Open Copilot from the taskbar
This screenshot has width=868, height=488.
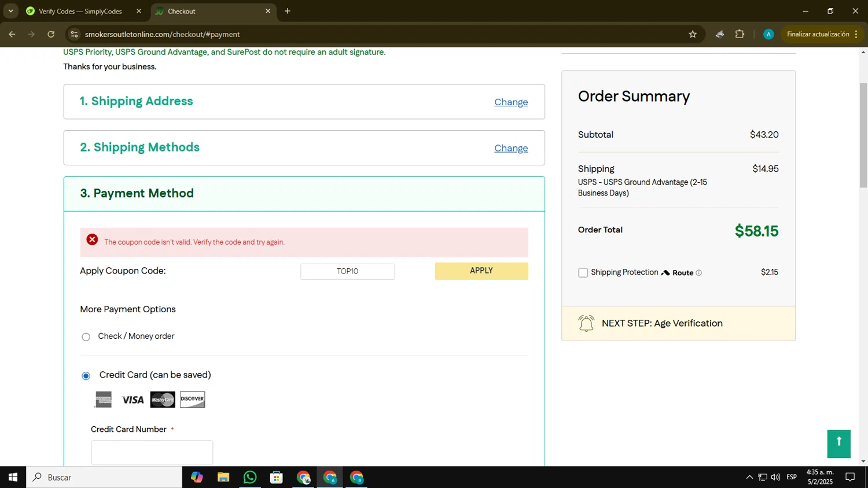197,477
